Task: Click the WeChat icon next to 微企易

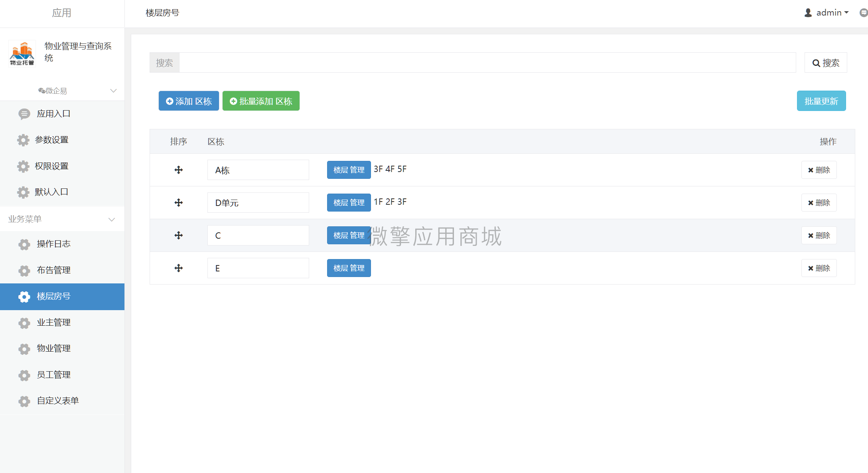Action: 41,91
